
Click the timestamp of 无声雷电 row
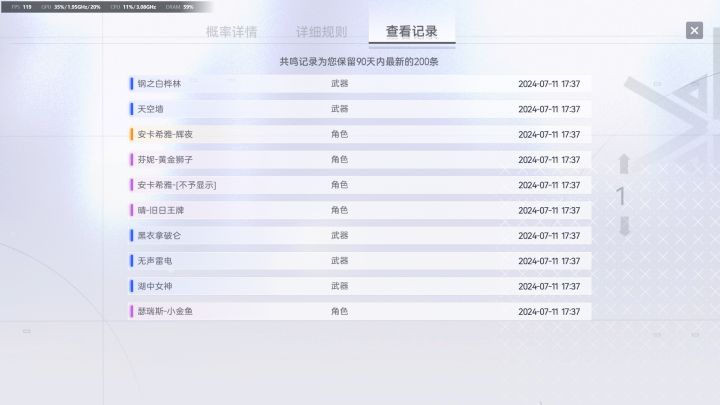(549, 261)
